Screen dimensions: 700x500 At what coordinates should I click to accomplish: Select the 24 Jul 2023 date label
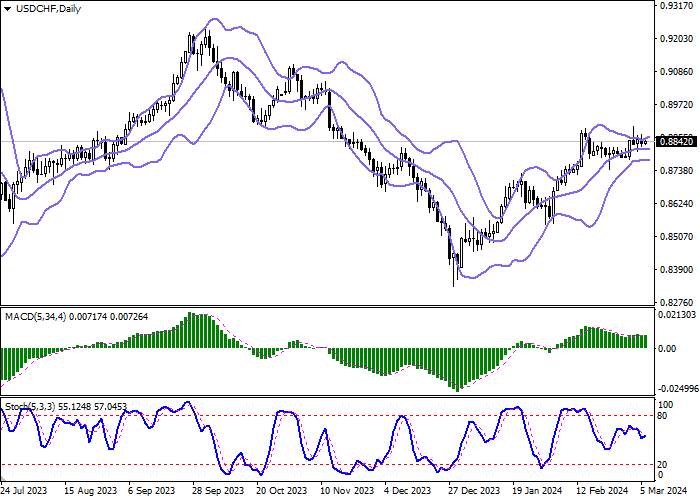[x=23, y=490]
